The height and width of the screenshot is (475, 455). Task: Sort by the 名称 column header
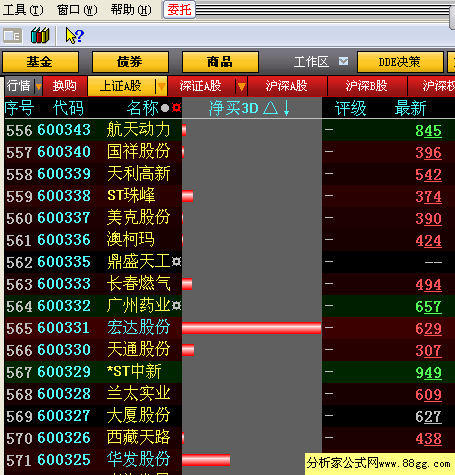[143, 108]
